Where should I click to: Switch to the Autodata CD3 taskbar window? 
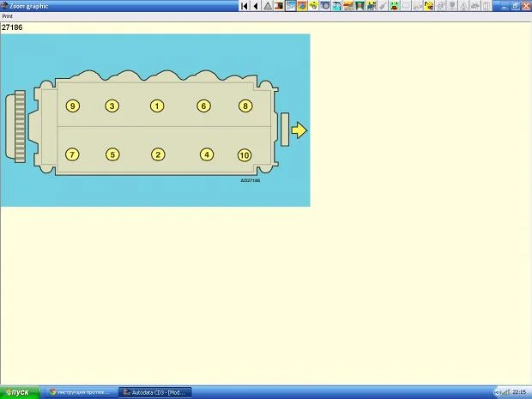point(156,392)
